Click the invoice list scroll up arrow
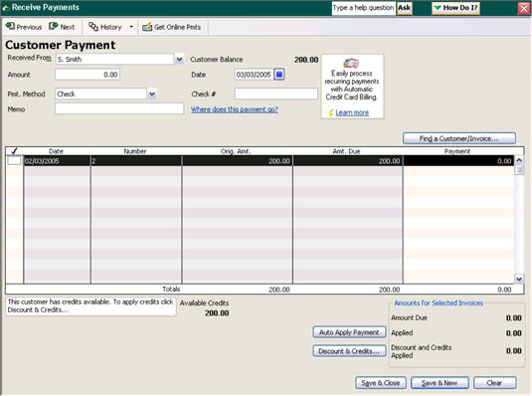532x396 pixels. (519, 160)
